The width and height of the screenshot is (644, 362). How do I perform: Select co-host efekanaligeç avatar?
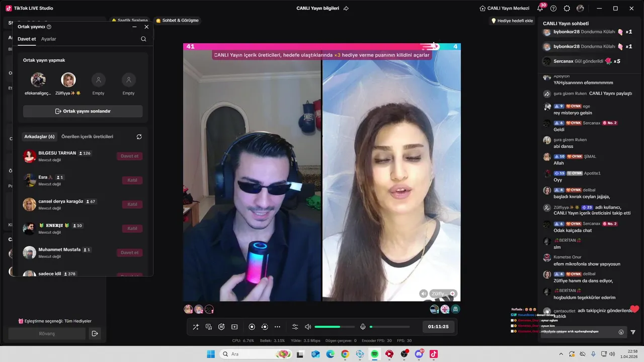[x=38, y=80]
